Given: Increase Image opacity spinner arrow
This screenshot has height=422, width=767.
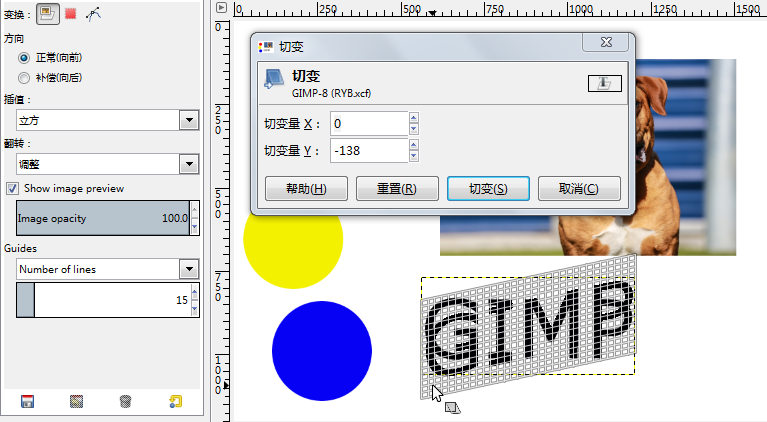Looking at the screenshot, I should (x=195, y=209).
